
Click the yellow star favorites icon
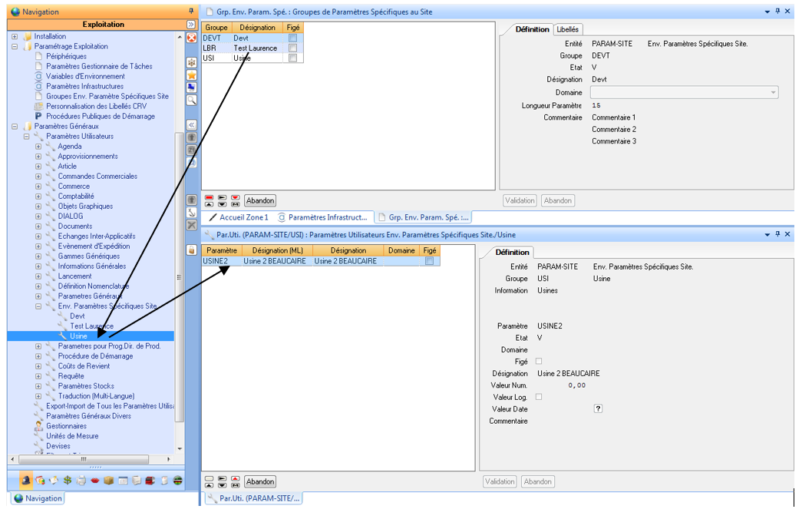pos(192,75)
